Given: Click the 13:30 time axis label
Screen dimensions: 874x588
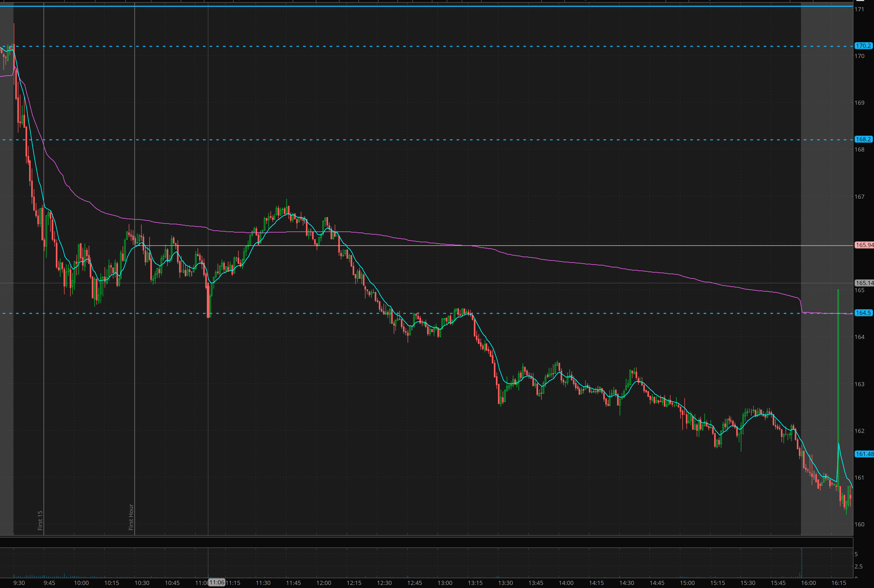Looking at the screenshot, I should click(506, 583).
